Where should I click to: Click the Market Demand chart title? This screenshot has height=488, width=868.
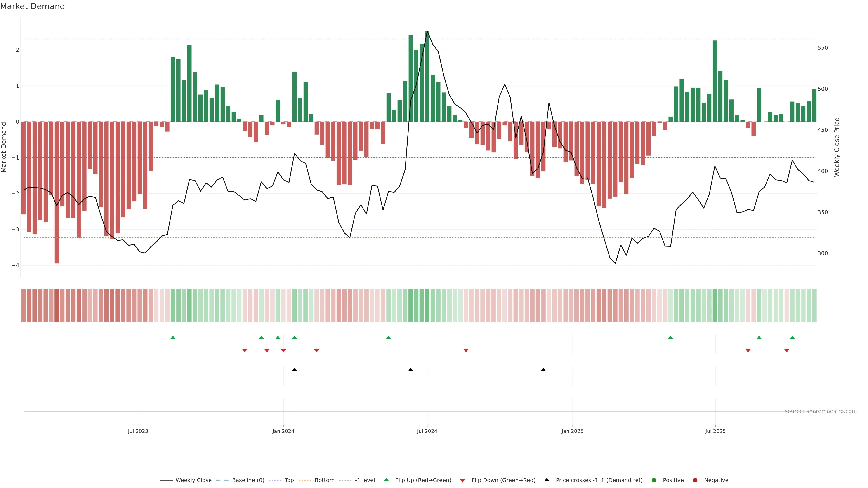(x=32, y=6)
